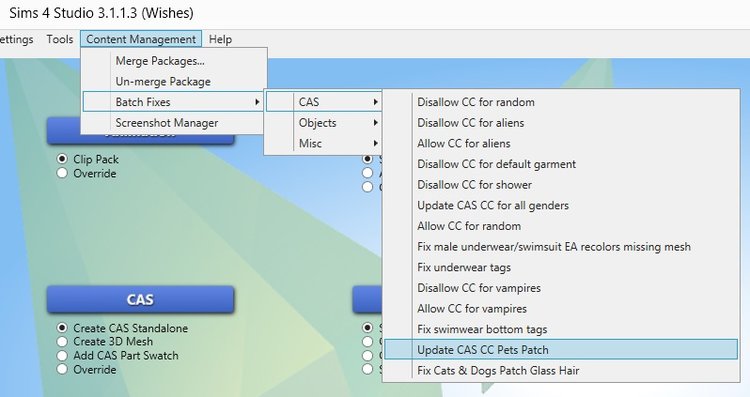Select the Clip Pack radio button

pos(62,159)
